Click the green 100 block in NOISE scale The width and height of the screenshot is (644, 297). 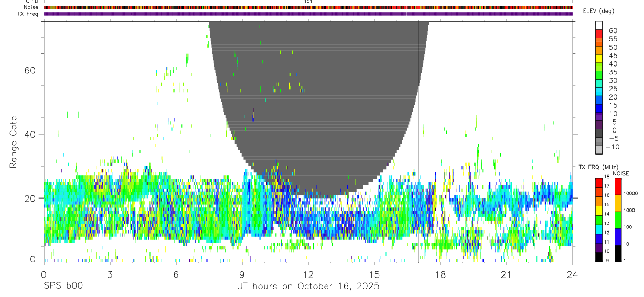(x=618, y=219)
